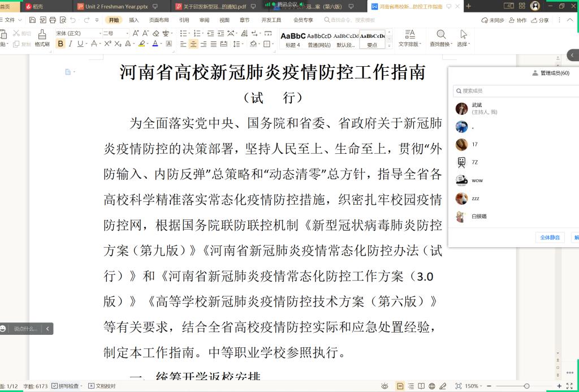This screenshot has height=392, width=579.
Task: Click the 全体静音 mute all button
Action: pyautogui.click(x=550, y=238)
